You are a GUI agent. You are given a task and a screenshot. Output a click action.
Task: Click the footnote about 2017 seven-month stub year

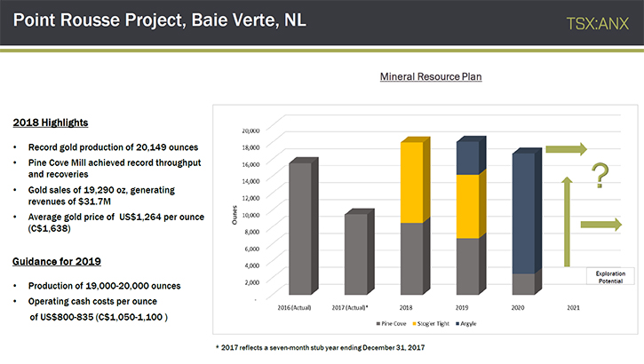pyautogui.click(x=321, y=348)
